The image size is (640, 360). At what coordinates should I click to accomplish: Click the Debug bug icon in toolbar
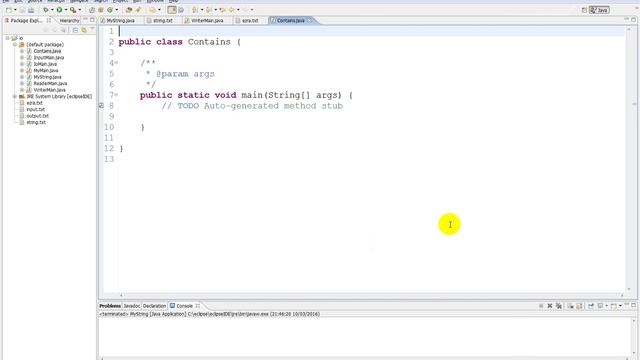(46, 10)
